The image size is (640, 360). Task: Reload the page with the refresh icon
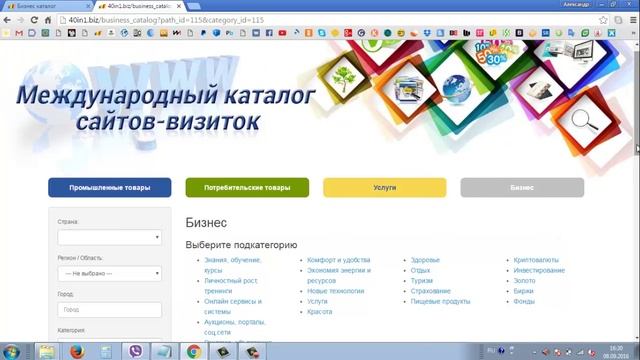click(34, 20)
